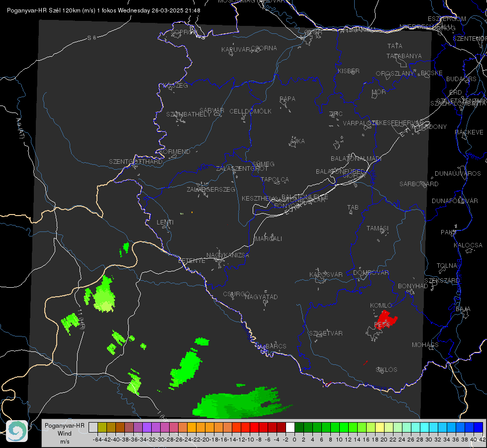Click the BALATONALMÁDI label
487x448 pixels.
click(x=356, y=159)
